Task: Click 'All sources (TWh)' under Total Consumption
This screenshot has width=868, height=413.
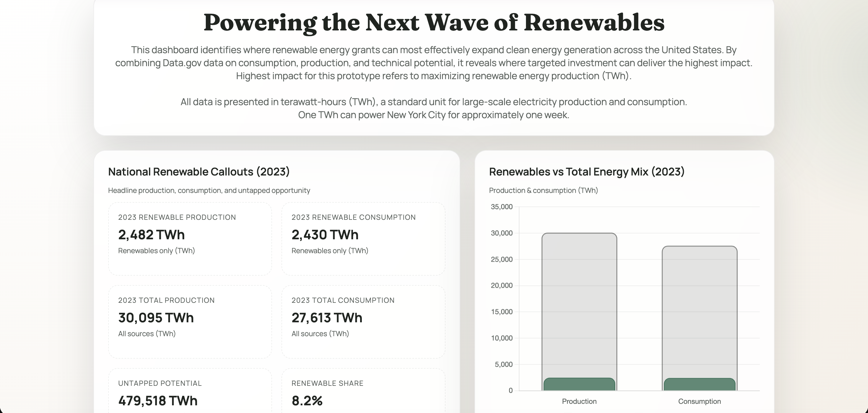Action: (x=320, y=334)
